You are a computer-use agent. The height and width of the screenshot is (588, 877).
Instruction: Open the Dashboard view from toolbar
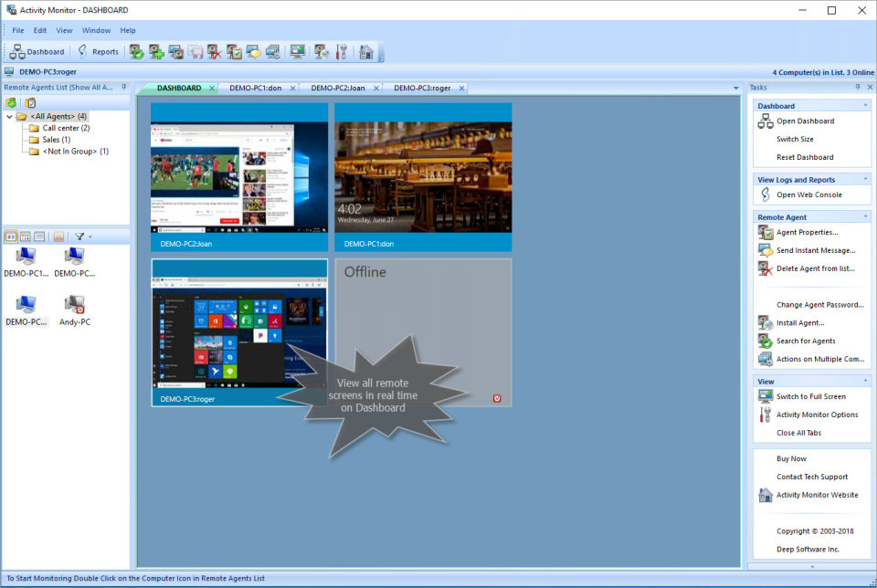[37, 52]
